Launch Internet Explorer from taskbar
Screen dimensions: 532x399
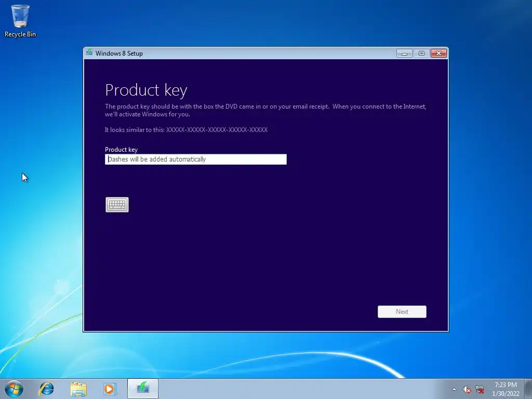[x=46, y=389]
